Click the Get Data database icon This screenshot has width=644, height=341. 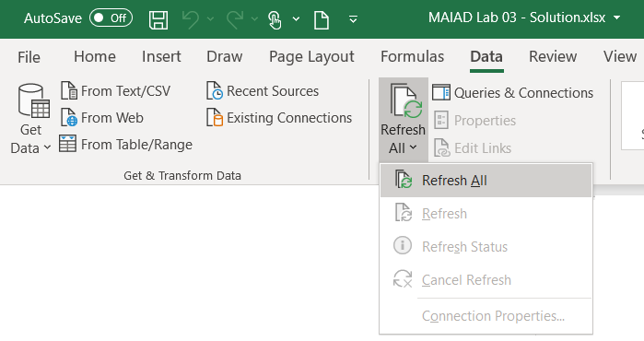pyautogui.click(x=34, y=100)
